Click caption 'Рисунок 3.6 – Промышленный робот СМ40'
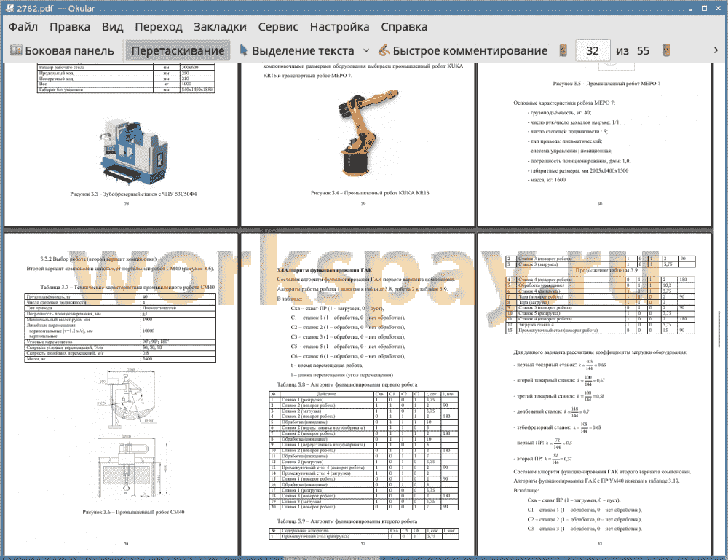This screenshot has height=560, width=728. 133,512
